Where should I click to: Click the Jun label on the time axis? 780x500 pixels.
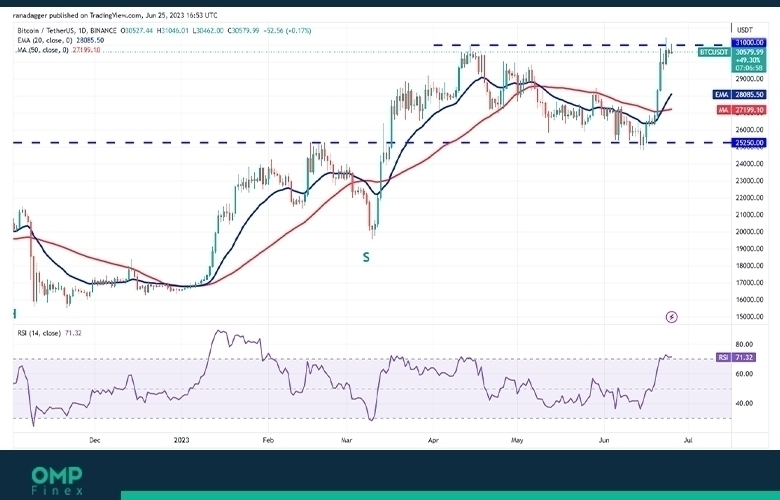pyautogui.click(x=604, y=440)
